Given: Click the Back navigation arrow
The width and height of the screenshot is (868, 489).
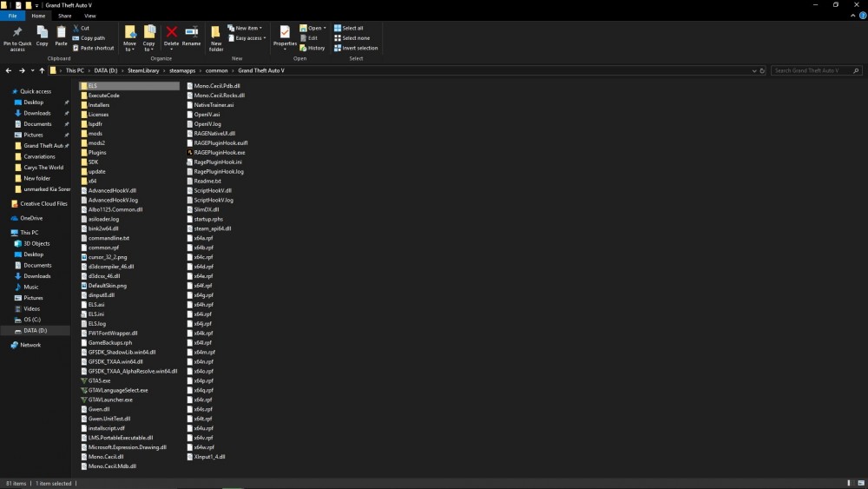Looking at the screenshot, I should pyautogui.click(x=9, y=70).
